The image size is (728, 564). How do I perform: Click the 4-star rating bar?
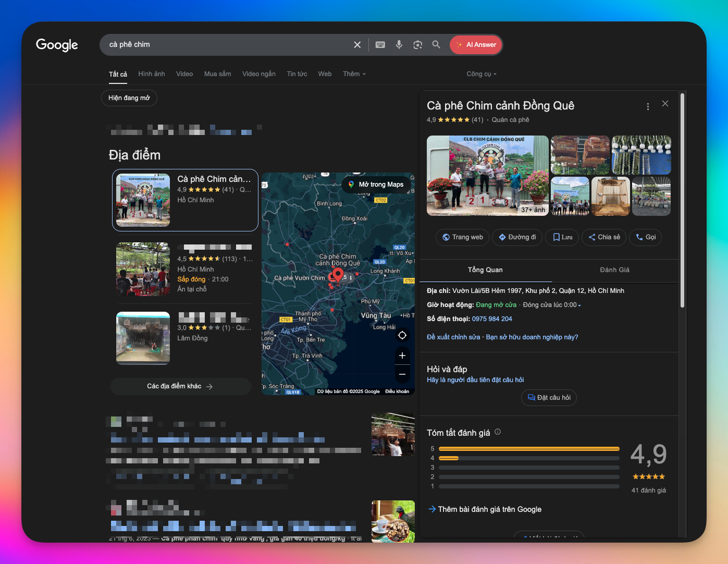click(529, 458)
